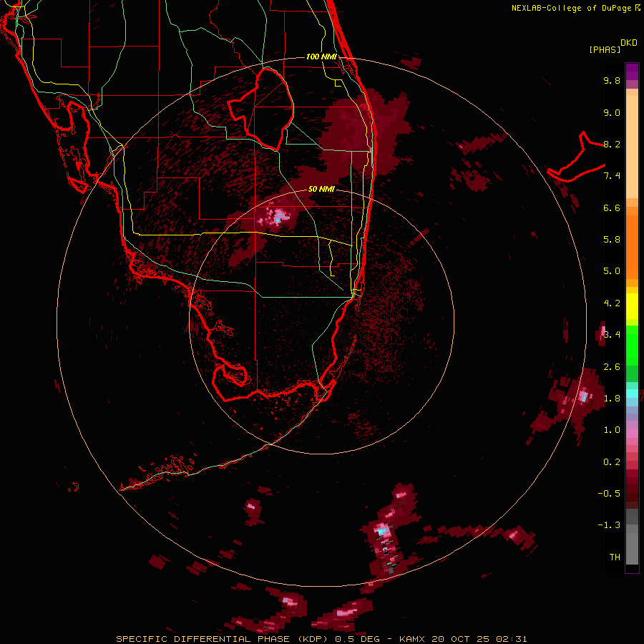Click the 9.0 value on color scale
The height and width of the screenshot is (644, 644).
pos(612,112)
